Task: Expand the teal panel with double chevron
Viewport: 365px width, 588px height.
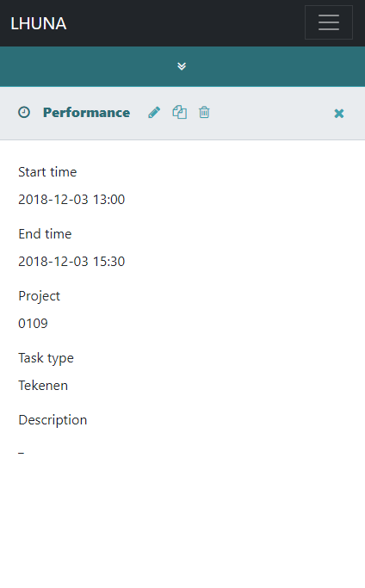Action: pos(182,66)
